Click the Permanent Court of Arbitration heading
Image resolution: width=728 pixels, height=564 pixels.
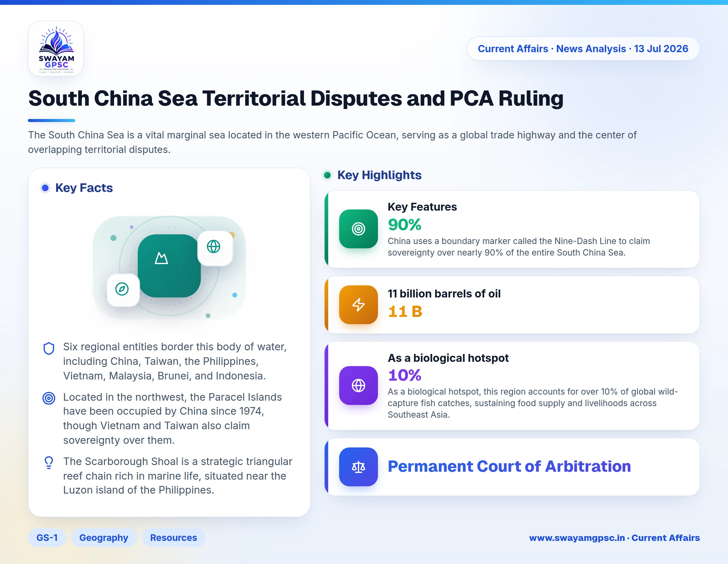pyautogui.click(x=509, y=466)
